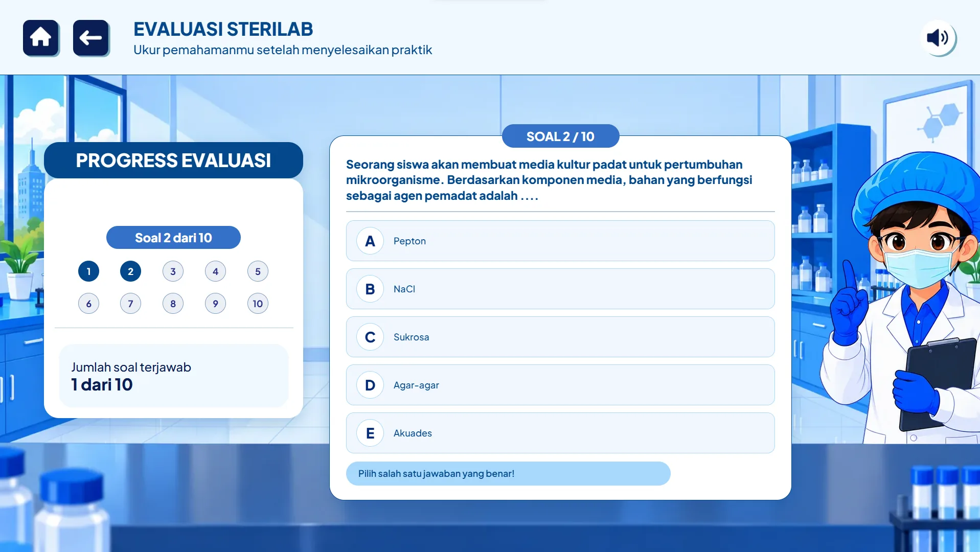
Task: Click the question text about media kultur padat
Action: [x=550, y=180]
